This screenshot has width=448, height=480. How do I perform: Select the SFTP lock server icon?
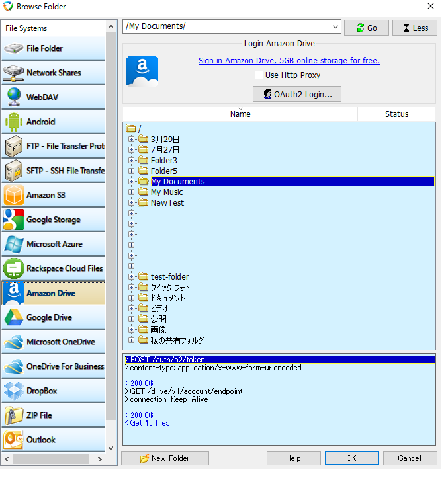(13, 171)
